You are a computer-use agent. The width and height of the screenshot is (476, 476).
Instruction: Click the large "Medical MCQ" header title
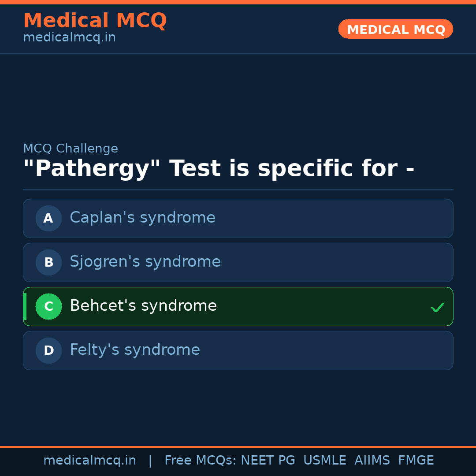95,21
